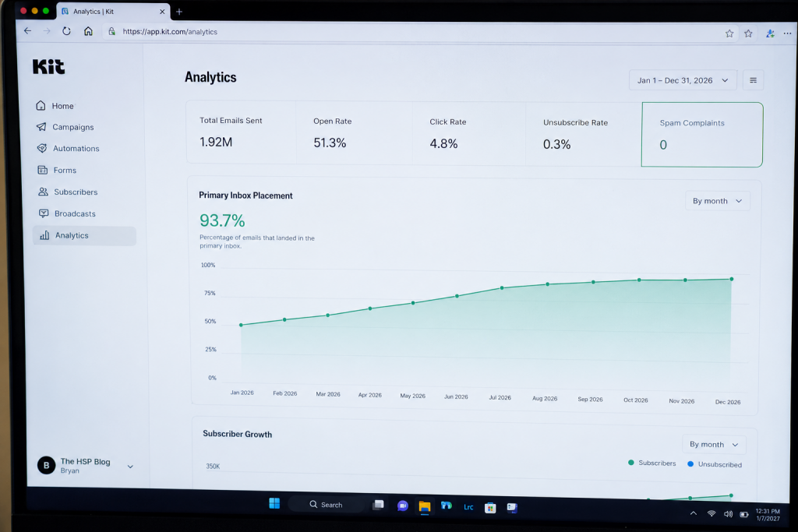Viewport: 798px width, 532px height.
Task: Toggle the Unsubscribed legend series
Action: click(715, 464)
